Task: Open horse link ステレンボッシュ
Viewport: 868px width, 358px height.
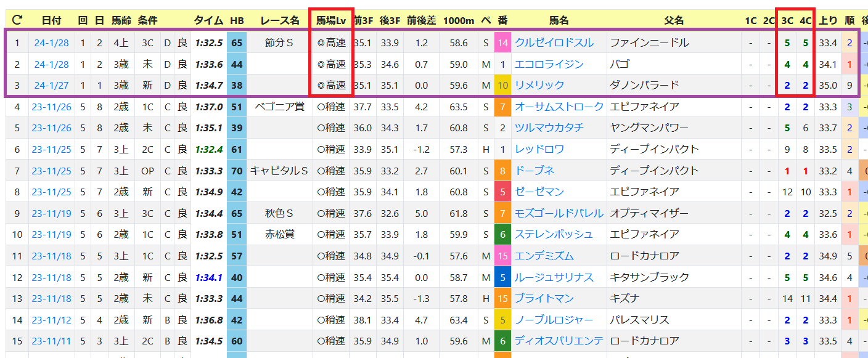Action: pos(554,234)
